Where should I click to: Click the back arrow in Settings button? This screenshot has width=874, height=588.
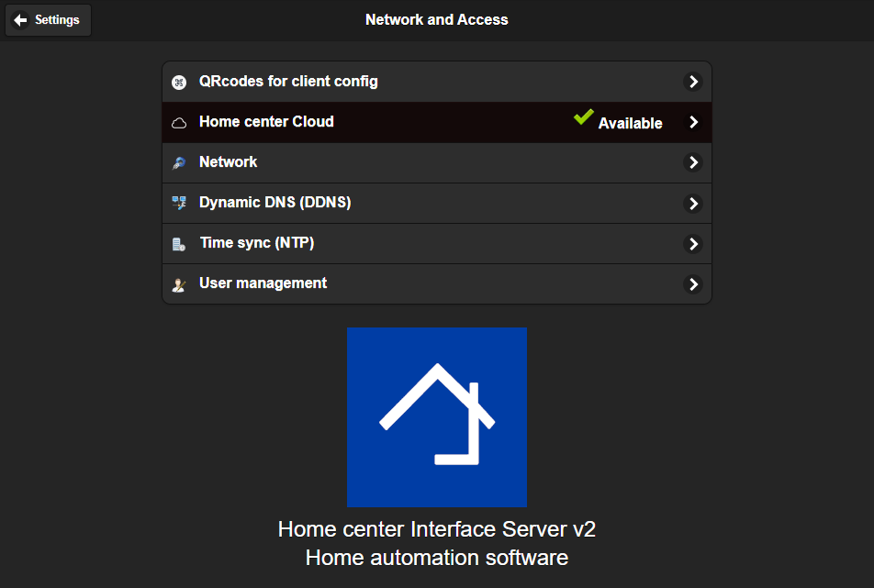pyautogui.click(x=21, y=20)
